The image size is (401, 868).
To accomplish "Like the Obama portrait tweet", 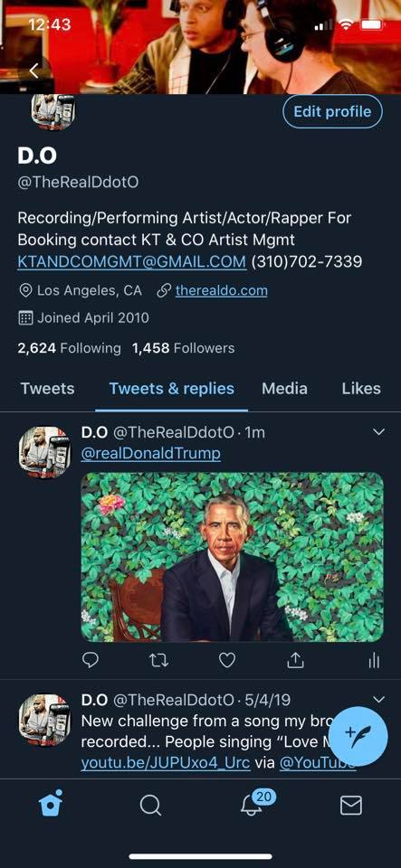I will click(x=227, y=660).
